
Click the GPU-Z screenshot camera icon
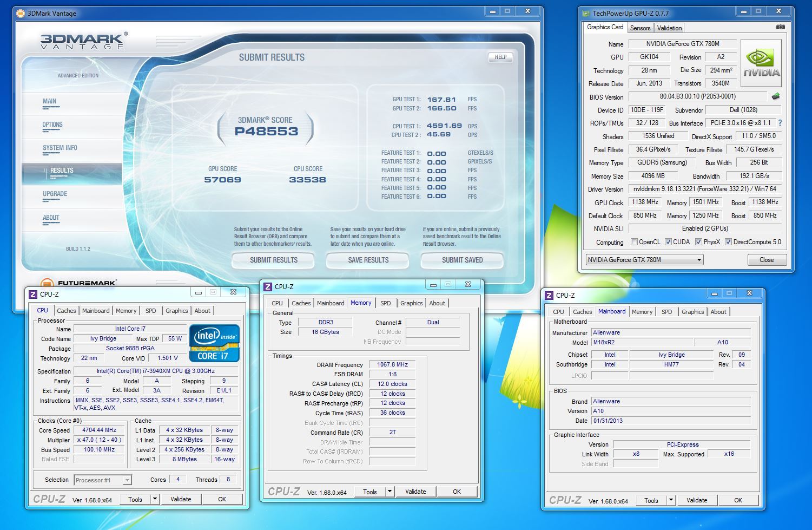click(x=780, y=27)
